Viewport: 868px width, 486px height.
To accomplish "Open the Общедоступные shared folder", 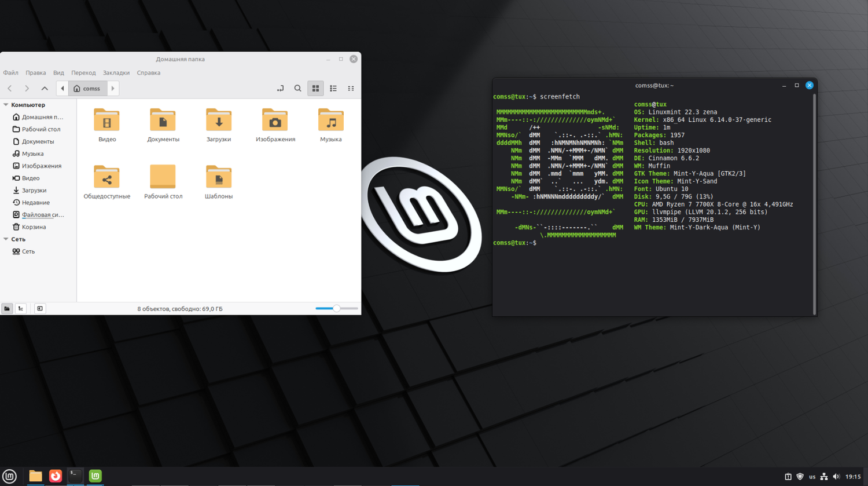I will tap(106, 177).
